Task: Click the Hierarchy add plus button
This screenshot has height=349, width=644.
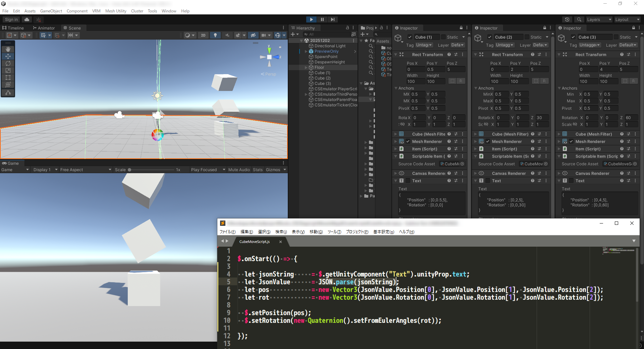Action: pos(293,34)
